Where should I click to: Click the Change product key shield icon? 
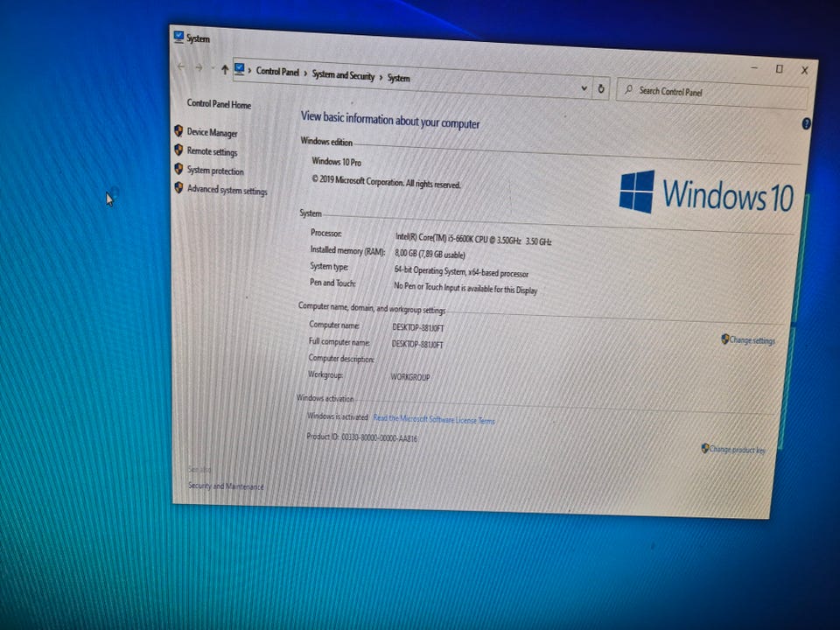705,448
